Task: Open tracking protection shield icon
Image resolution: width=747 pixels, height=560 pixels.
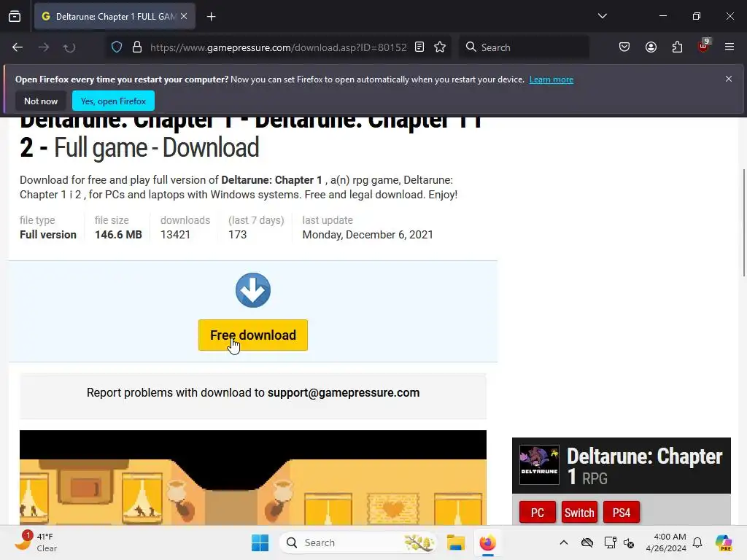Action: click(x=117, y=47)
